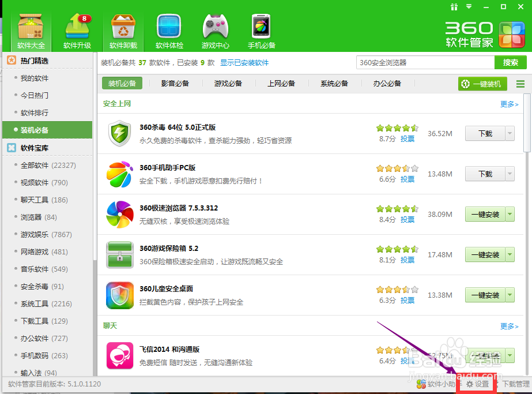Expand dropdown beside 360极速浏览器 一键安装
Image resolution: width=532 pixels, height=394 pixels.
click(x=510, y=215)
